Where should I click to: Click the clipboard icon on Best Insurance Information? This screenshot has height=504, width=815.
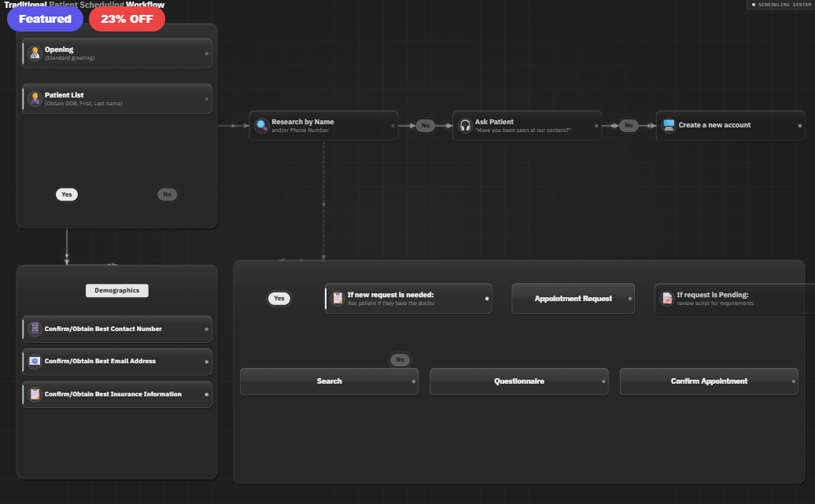click(35, 394)
